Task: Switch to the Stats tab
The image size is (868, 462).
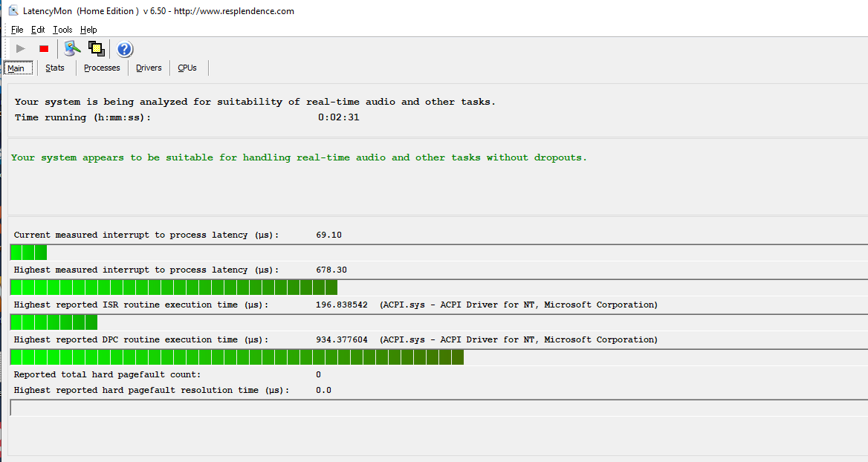Action: [x=55, y=68]
